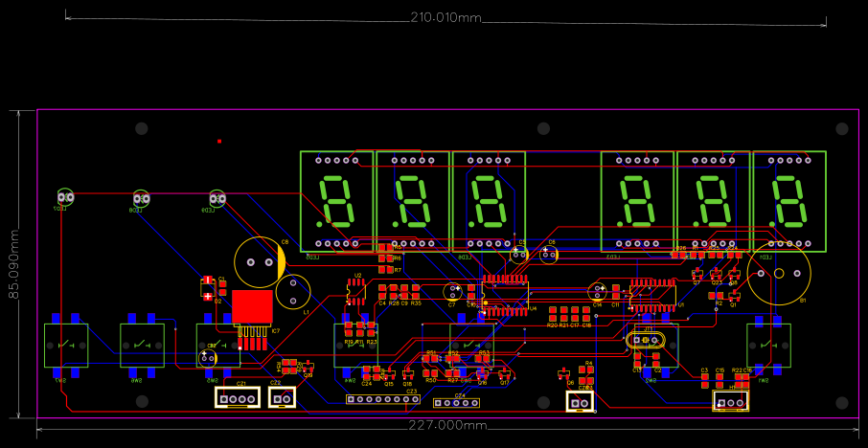Select resistor R7
The image size is (868, 448).
386,269
